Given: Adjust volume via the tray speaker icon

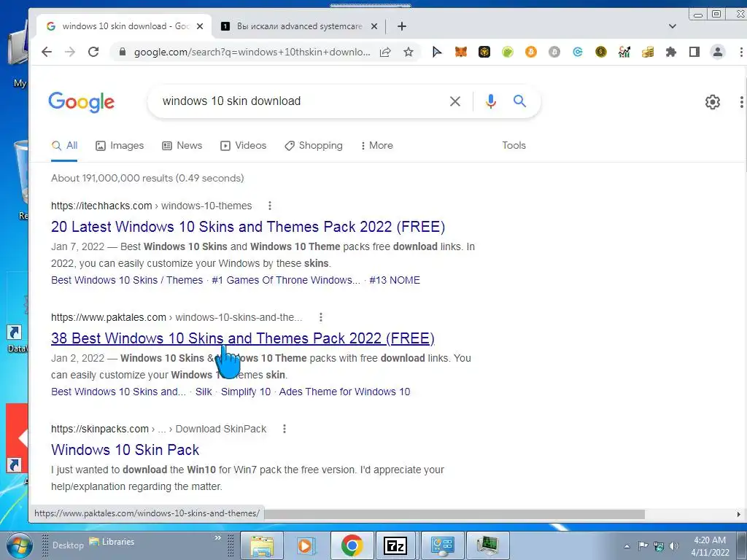Looking at the screenshot, I should [673, 546].
